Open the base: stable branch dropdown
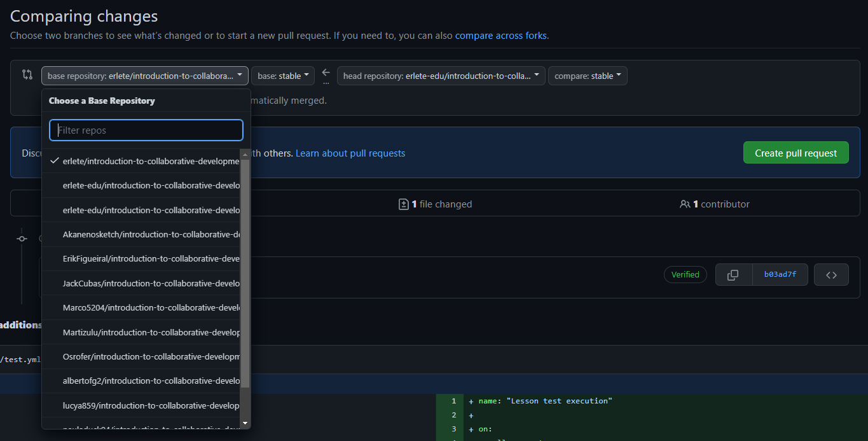868x441 pixels. 282,75
